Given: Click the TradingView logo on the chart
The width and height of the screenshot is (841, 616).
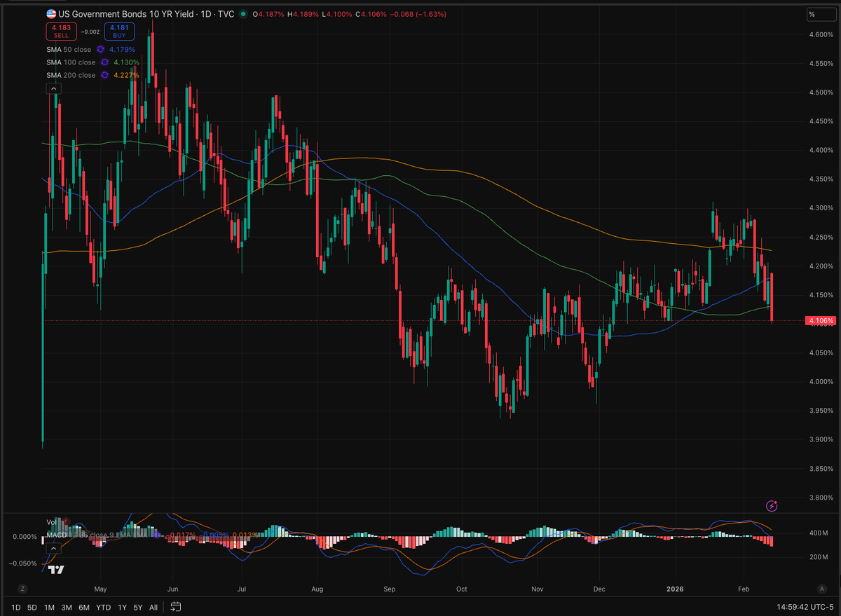Looking at the screenshot, I should pos(57,569).
